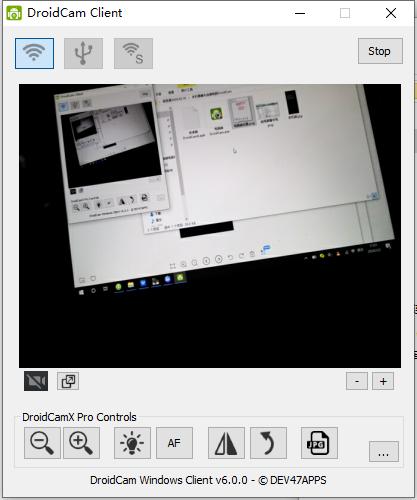Click the DroidCam Windows Client v6.0.0 text

click(208, 480)
